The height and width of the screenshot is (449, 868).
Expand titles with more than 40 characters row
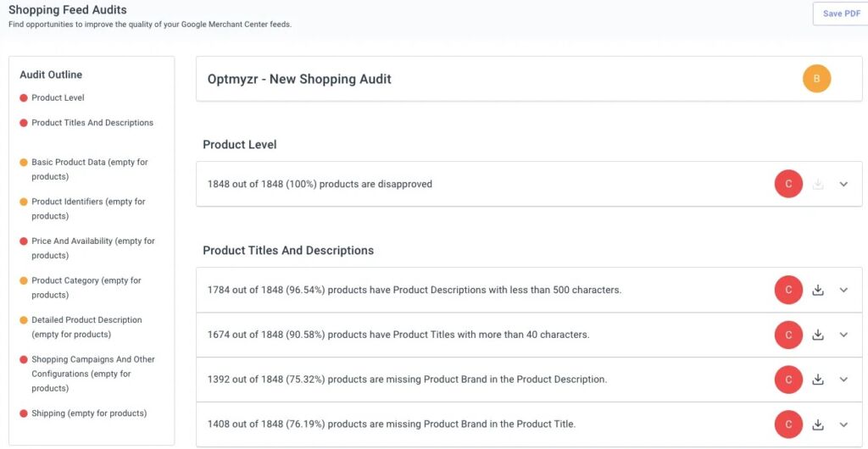pyautogui.click(x=843, y=335)
